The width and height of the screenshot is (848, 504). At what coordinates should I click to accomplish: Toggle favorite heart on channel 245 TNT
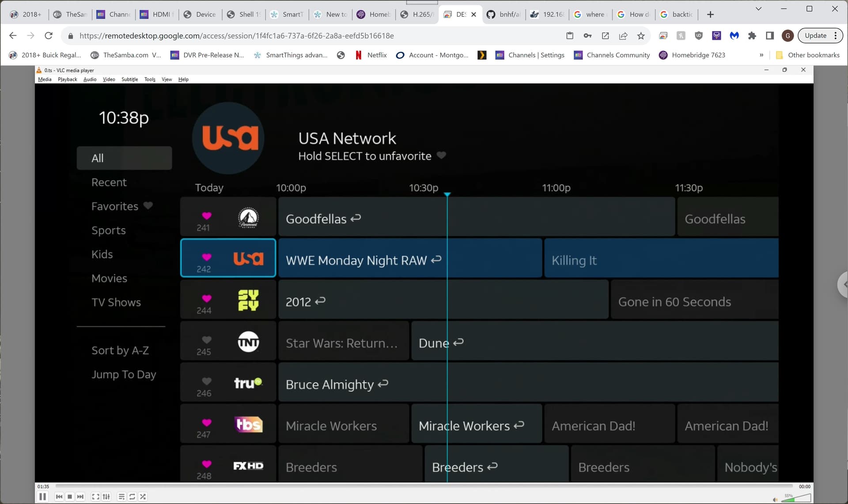(x=206, y=339)
